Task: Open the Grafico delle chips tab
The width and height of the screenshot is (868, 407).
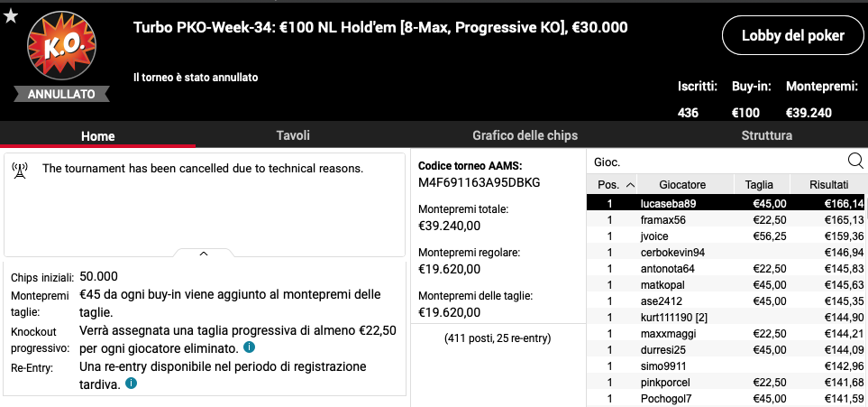Action: pos(525,135)
